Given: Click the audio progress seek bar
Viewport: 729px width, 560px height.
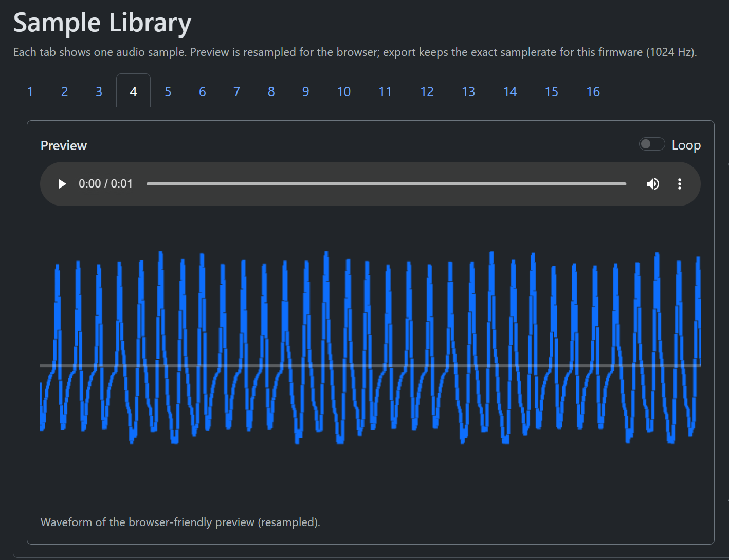Looking at the screenshot, I should point(386,184).
